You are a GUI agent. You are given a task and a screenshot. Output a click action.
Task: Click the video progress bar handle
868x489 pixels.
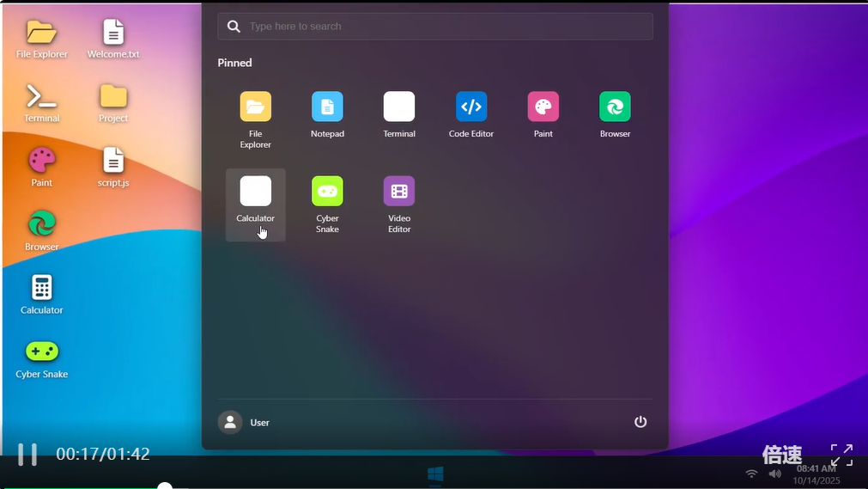[165, 486]
